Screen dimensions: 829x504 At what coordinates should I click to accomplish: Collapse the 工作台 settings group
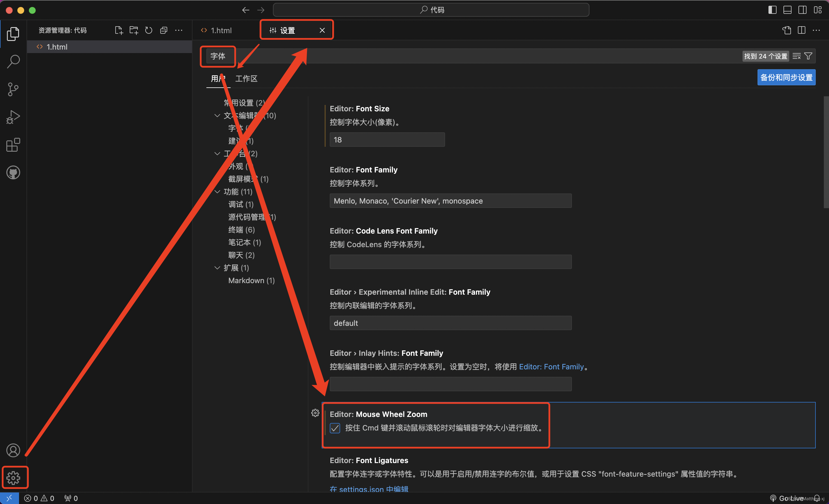217,154
